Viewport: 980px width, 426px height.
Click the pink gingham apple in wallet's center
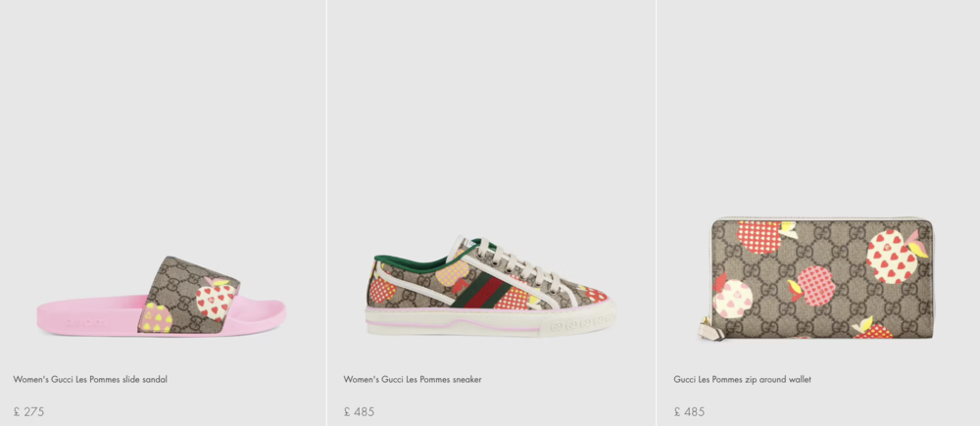(815, 285)
